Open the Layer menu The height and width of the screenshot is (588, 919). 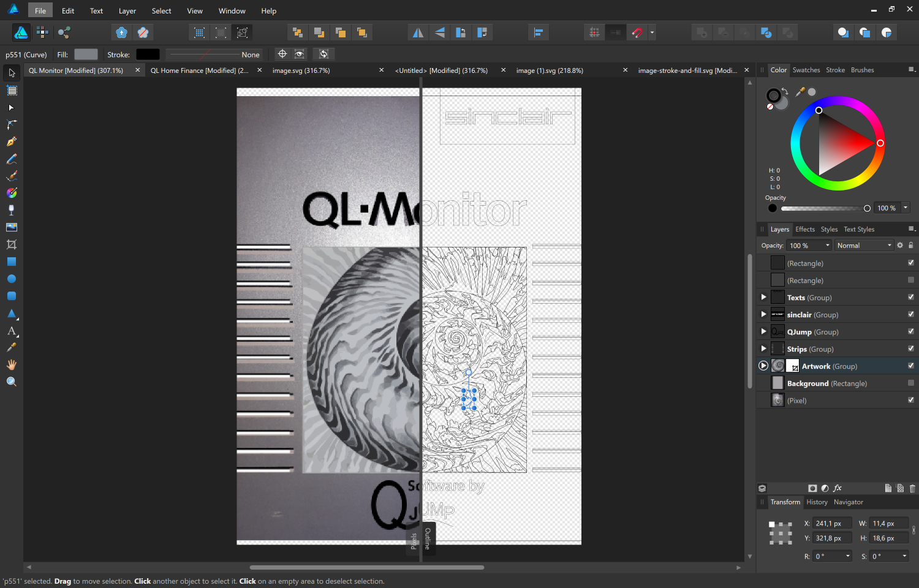click(x=127, y=10)
